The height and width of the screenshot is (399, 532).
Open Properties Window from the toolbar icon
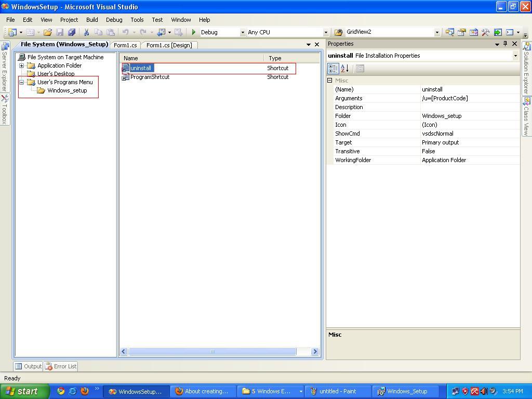(461, 32)
